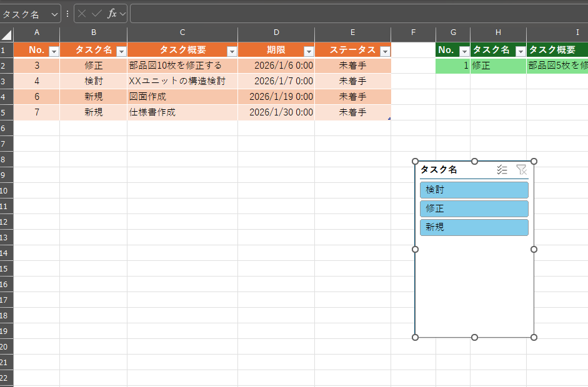Image resolution: width=588 pixels, height=387 pixels.
Task: Click the formula bar Cancel X icon
Action: [x=82, y=14]
